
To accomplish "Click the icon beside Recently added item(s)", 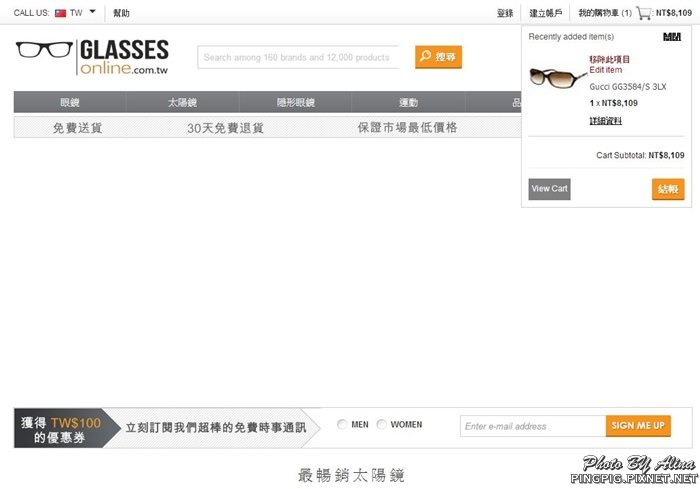I will 672,37.
